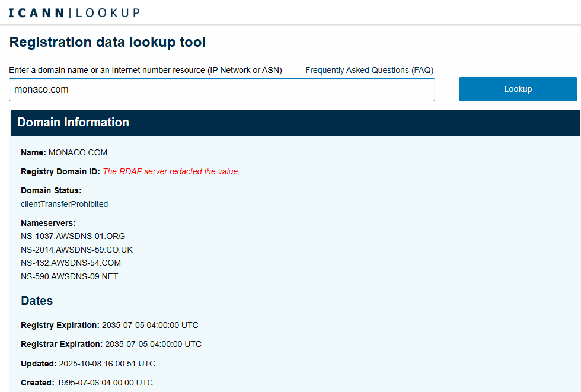The width and height of the screenshot is (581, 392).
Task: Click nameserver NS-1037.AWSDNS-01.ORG
Action: (x=73, y=236)
